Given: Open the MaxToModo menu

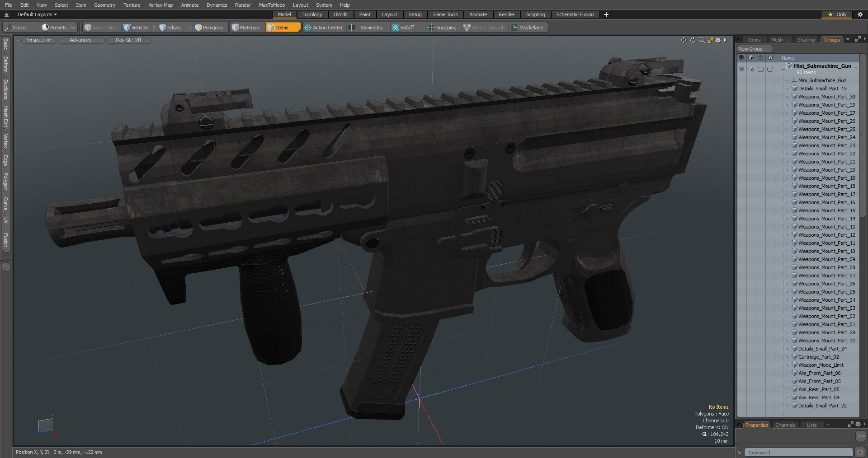Looking at the screenshot, I should point(272,5).
